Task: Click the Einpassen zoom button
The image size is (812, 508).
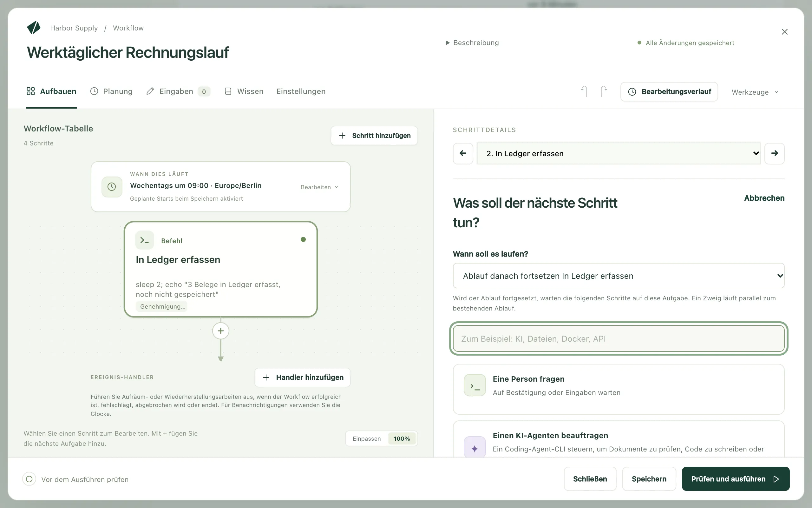Action: [367, 439]
